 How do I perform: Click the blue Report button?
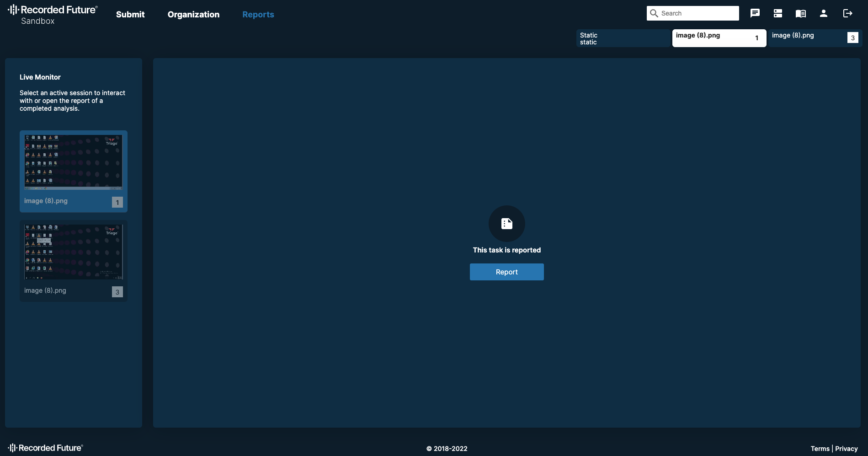(x=506, y=272)
